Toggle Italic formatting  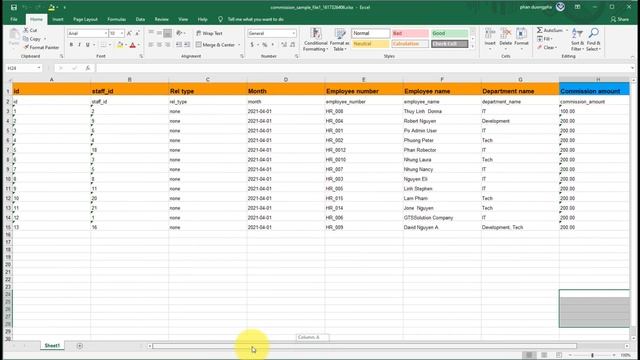point(79,45)
